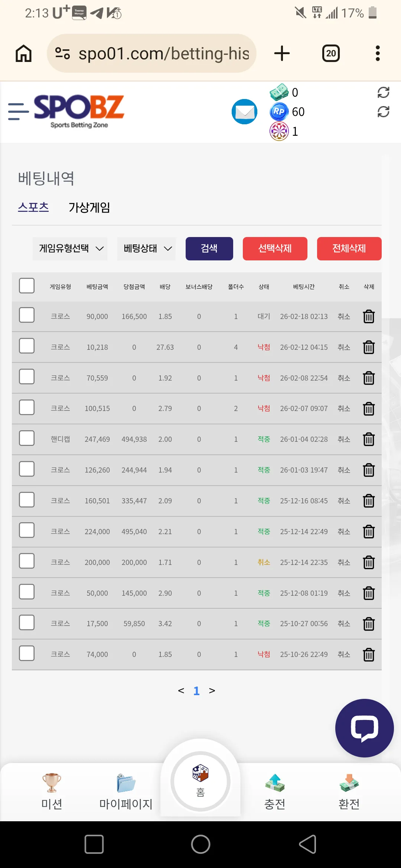Click the 검색 search button
The height and width of the screenshot is (868, 401).
(x=209, y=249)
